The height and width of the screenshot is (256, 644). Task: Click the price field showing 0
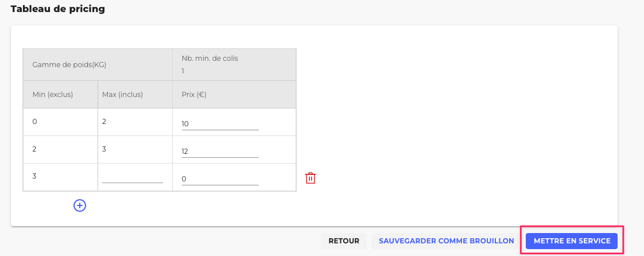pyautogui.click(x=220, y=179)
